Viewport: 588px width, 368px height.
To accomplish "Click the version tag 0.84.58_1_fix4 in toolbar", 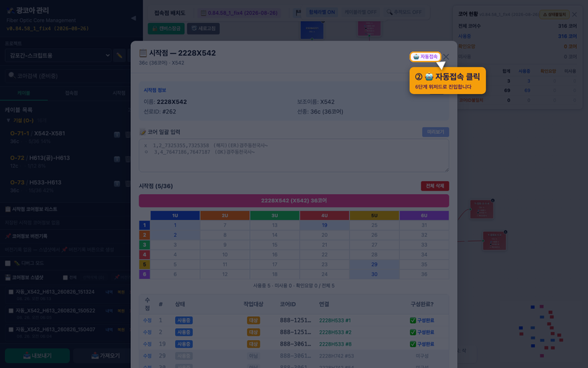I will (239, 13).
